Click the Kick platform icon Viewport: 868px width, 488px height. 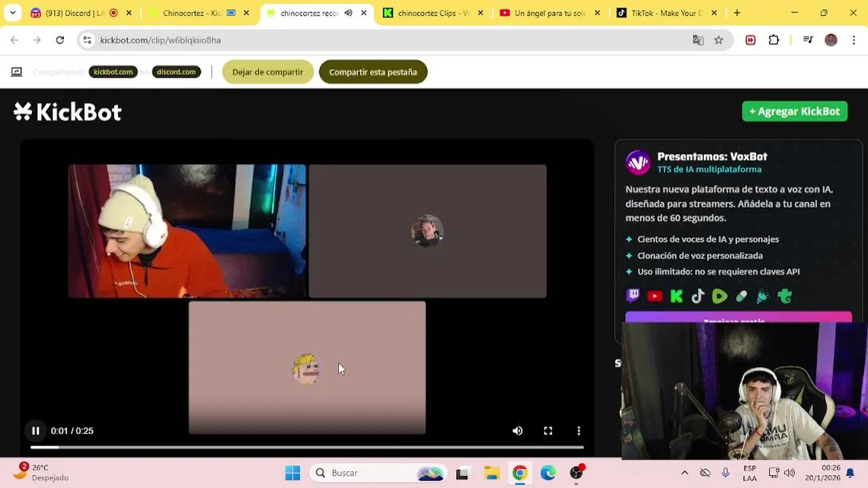pos(676,296)
